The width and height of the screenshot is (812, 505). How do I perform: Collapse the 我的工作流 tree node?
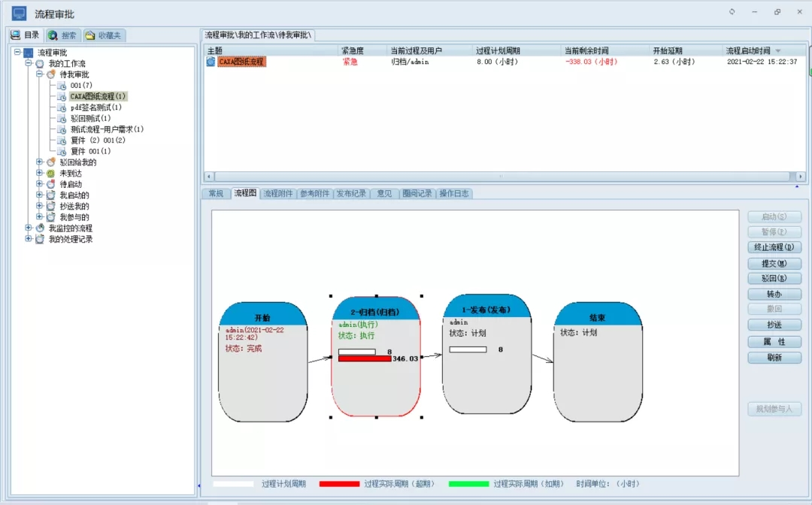coord(29,64)
